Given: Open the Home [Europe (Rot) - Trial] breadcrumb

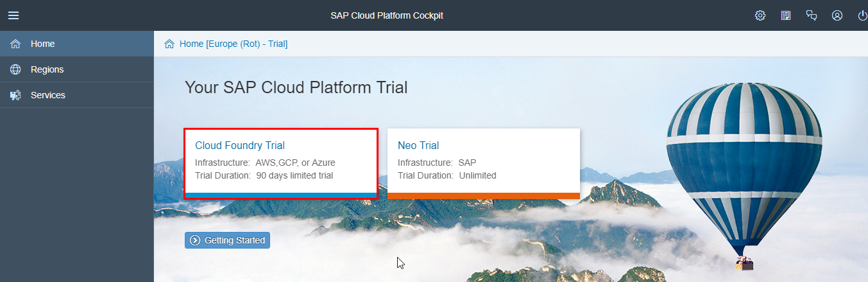Looking at the screenshot, I should coord(234,44).
